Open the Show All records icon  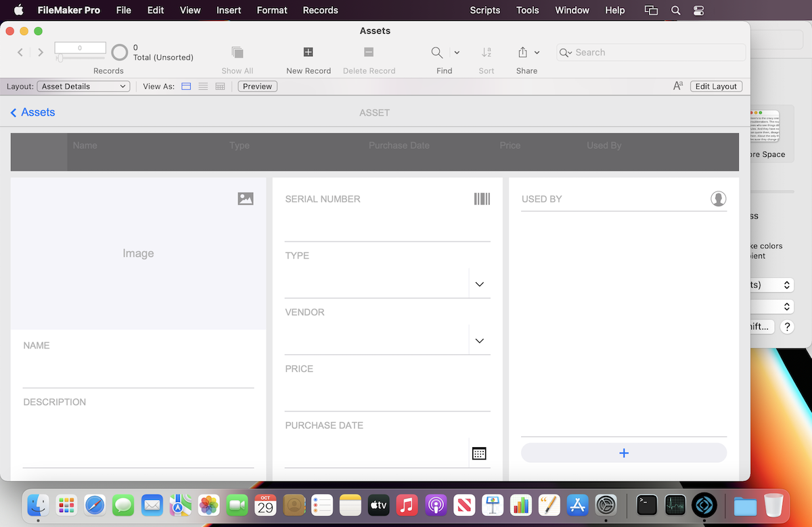(237, 52)
